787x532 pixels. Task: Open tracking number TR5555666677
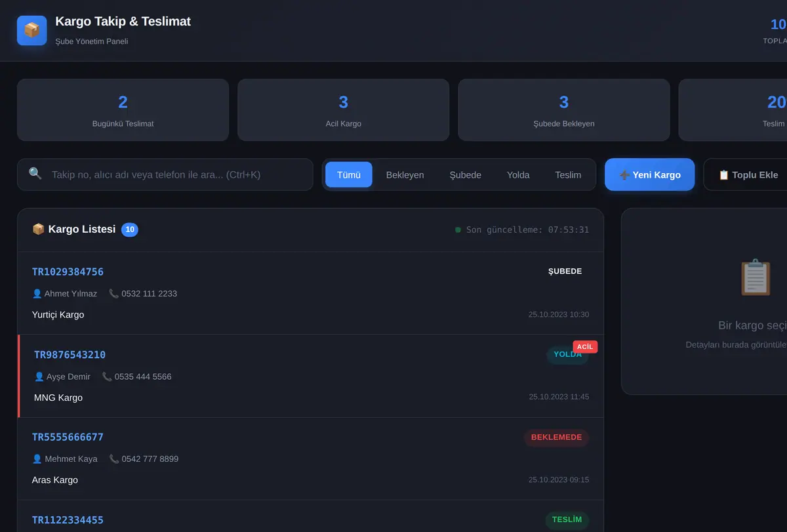pyautogui.click(x=68, y=438)
